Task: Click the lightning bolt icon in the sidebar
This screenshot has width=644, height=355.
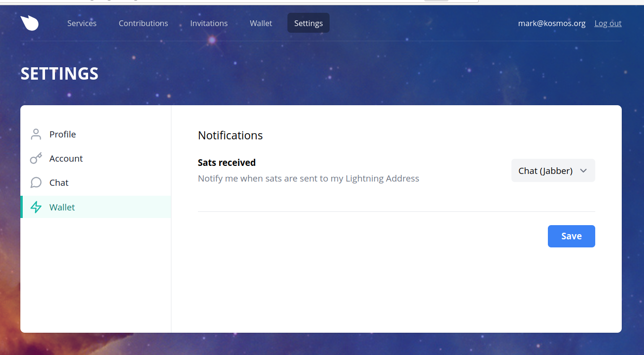Action: (36, 207)
